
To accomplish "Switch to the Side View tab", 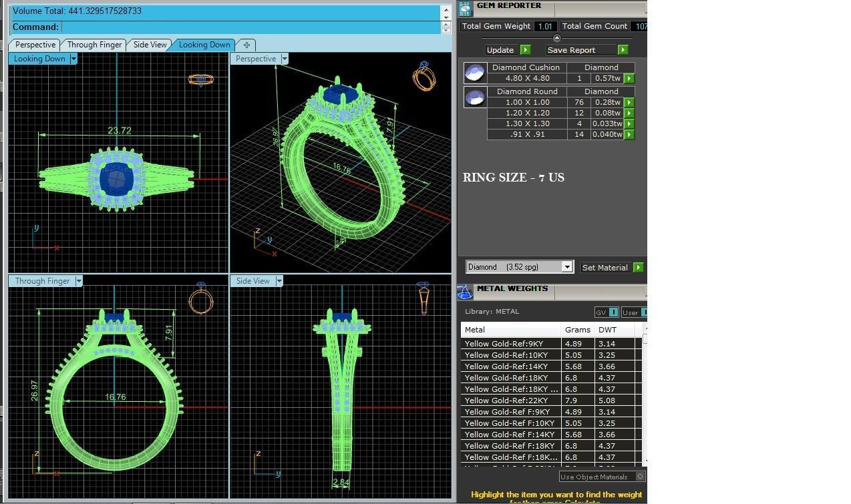I will [x=150, y=45].
